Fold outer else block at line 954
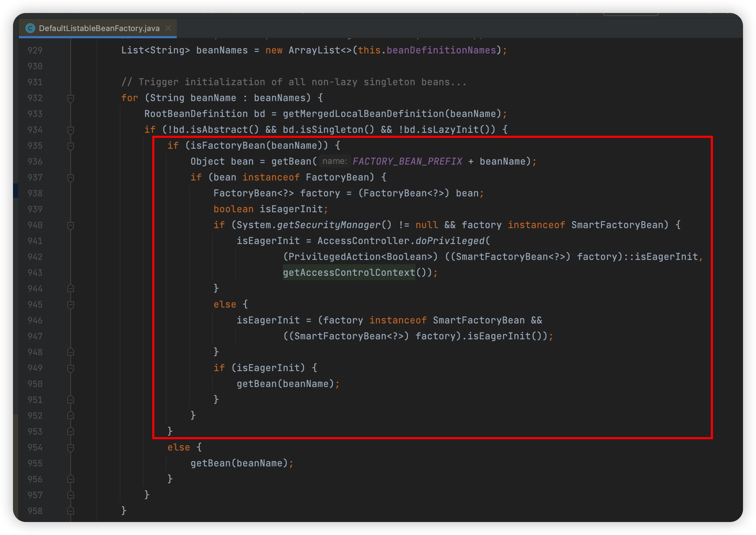The image size is (756, 535). click(x=71, y=448)
